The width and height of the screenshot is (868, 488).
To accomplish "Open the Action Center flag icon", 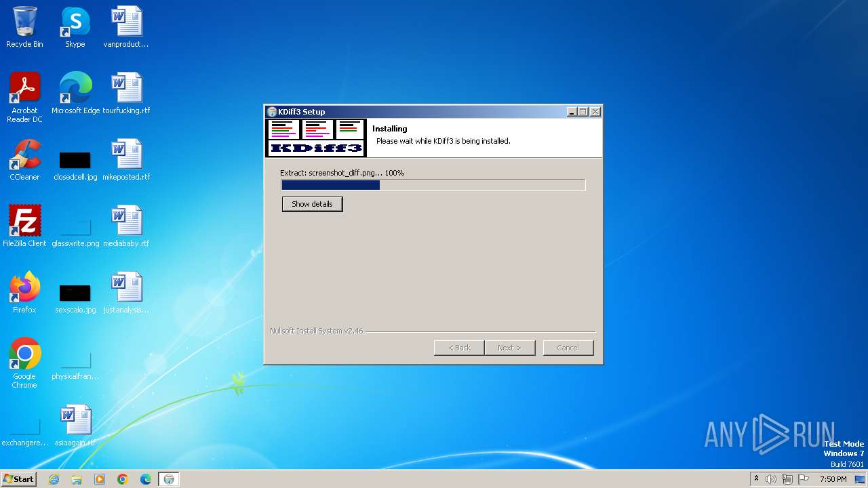I will [x=804, y=479].
